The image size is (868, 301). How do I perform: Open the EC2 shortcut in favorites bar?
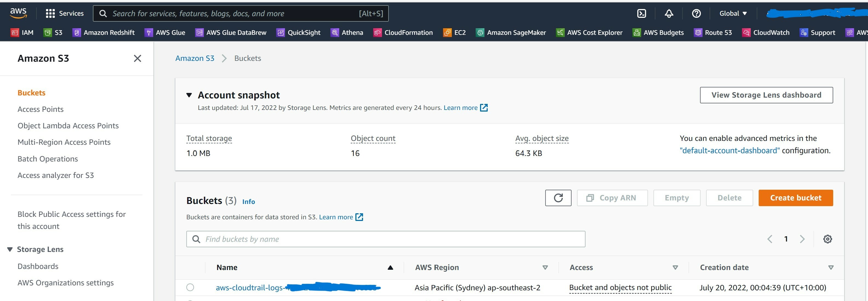point(455,33)
